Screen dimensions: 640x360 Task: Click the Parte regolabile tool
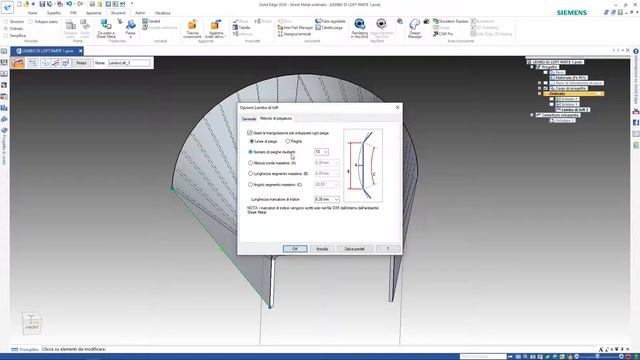pyautogui.click(x=330, y=21)
